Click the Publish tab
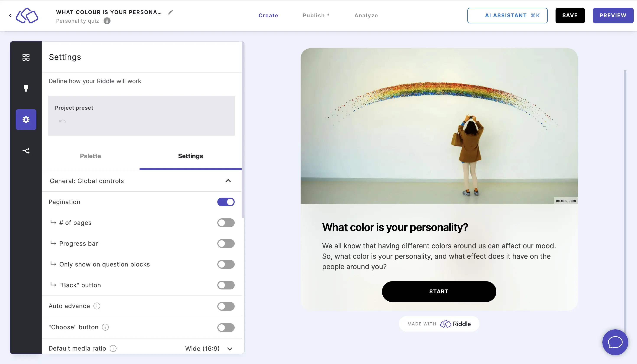 point(316,15)
